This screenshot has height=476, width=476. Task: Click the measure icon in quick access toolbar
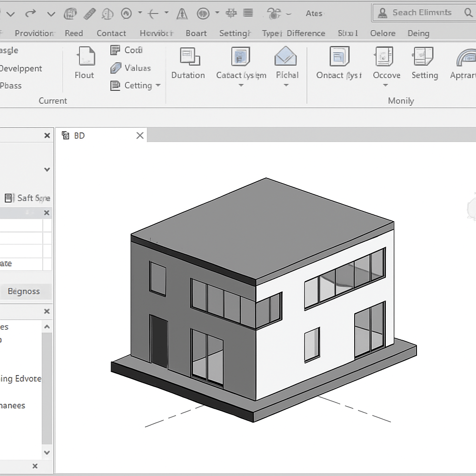coord(89,13)
